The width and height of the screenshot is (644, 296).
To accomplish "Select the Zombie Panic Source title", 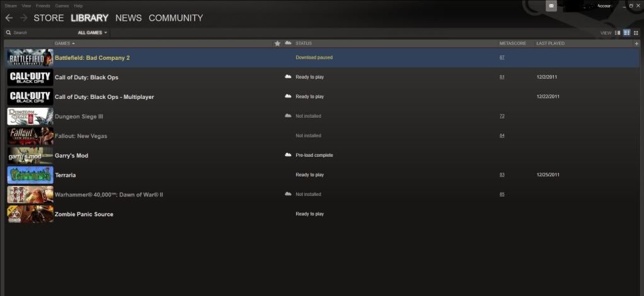I will (84, 214).
